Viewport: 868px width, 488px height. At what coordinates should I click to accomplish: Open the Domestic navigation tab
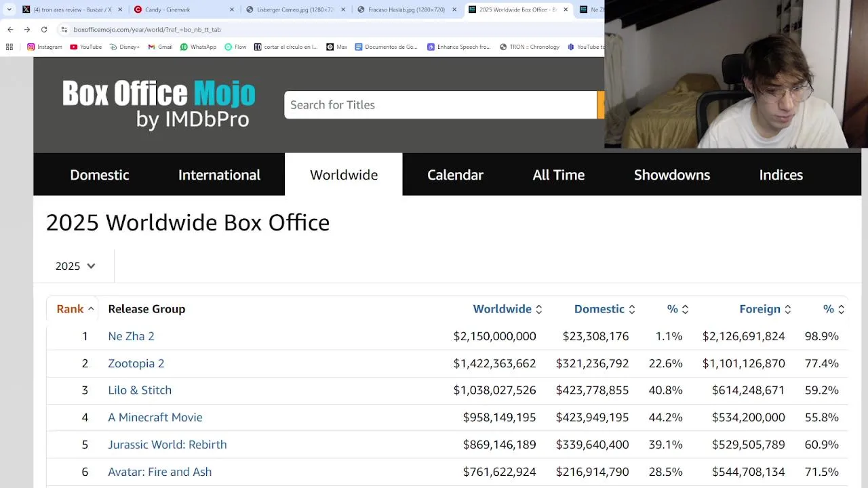coord(100,175)
